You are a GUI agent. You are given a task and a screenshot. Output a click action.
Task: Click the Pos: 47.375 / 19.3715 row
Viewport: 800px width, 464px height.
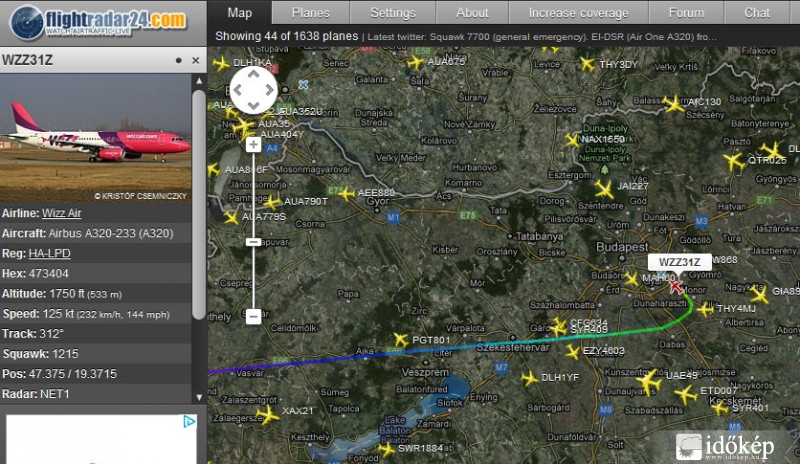(x=96, y=374)
